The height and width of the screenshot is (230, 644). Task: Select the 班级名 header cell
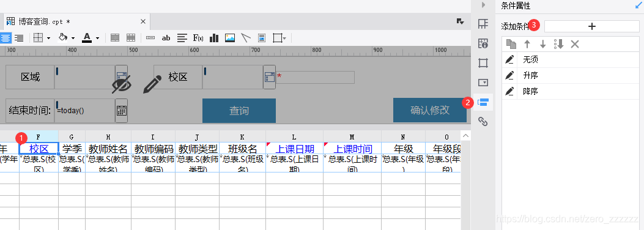pyautogui.click(x=243, y=148)
